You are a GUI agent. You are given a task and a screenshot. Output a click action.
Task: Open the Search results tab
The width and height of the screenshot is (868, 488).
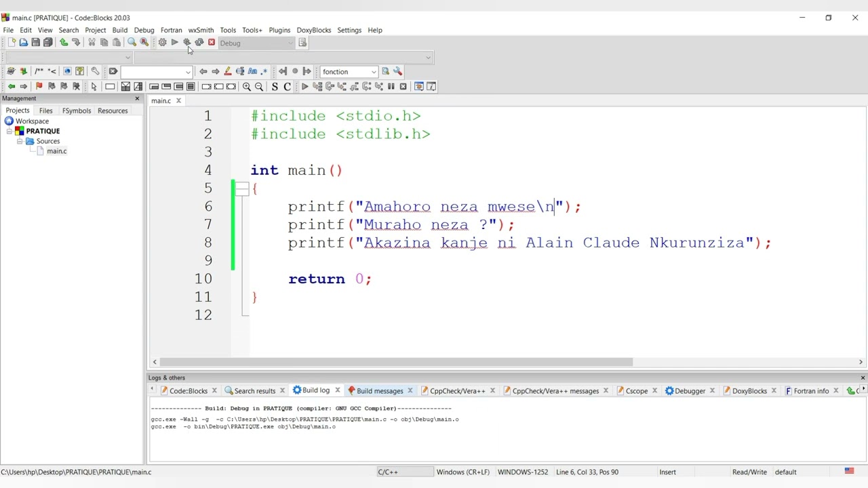point(254,390)
